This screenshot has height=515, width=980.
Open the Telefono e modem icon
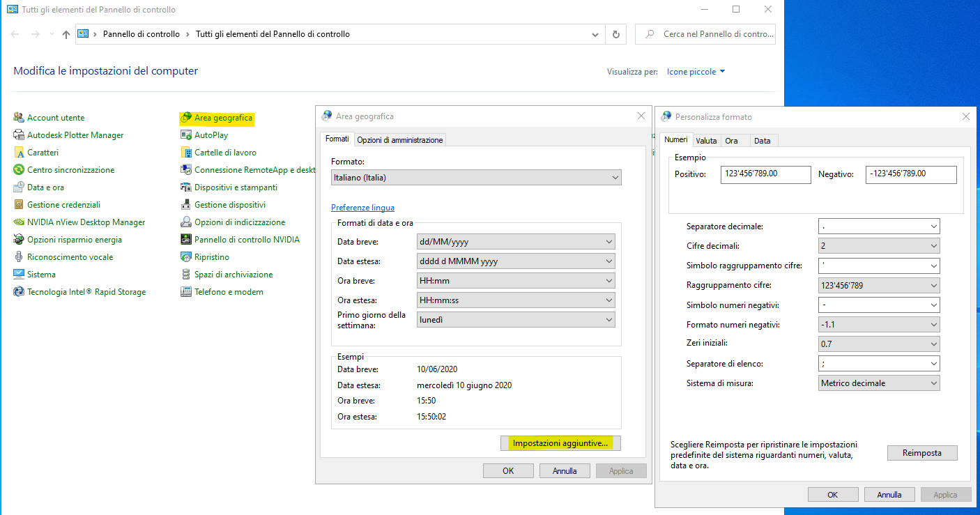click(x=186, y=292)
